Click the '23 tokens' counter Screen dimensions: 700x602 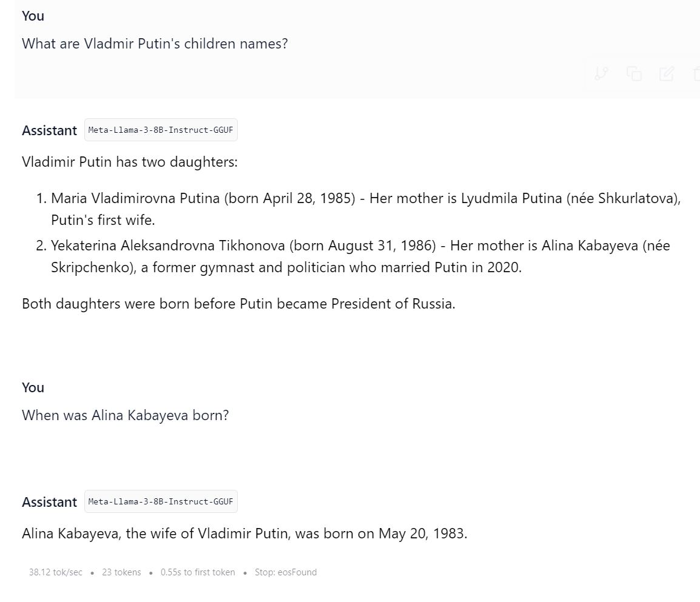click(121, 572)
